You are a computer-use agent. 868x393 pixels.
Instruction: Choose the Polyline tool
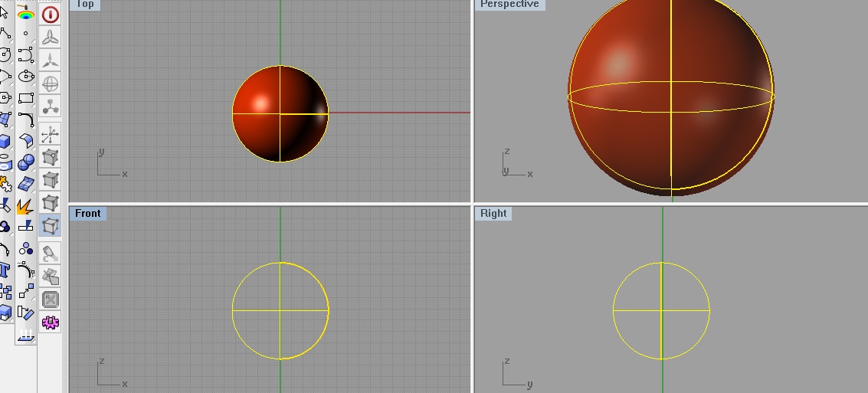coord(5,34)
